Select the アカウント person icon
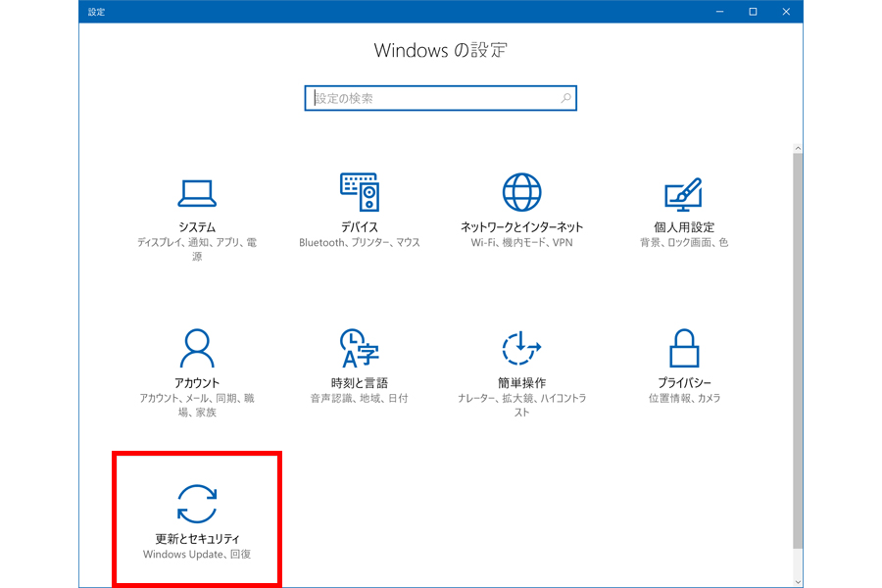The height and width of the screenshot is (588, 882). 197,348
